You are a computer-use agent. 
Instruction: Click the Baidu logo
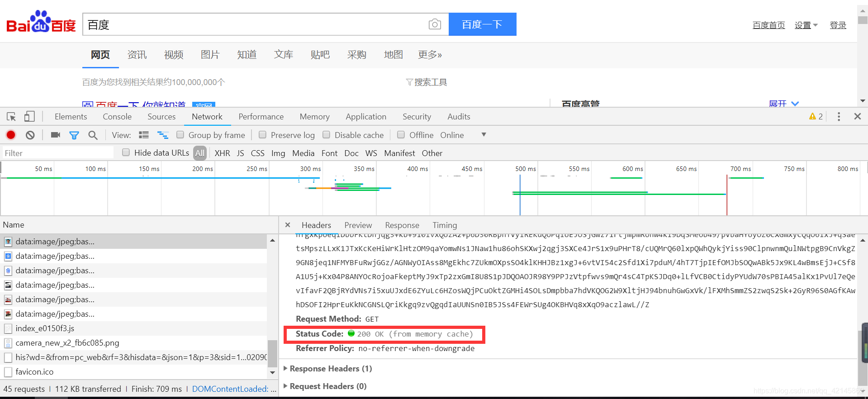(41, 22)
